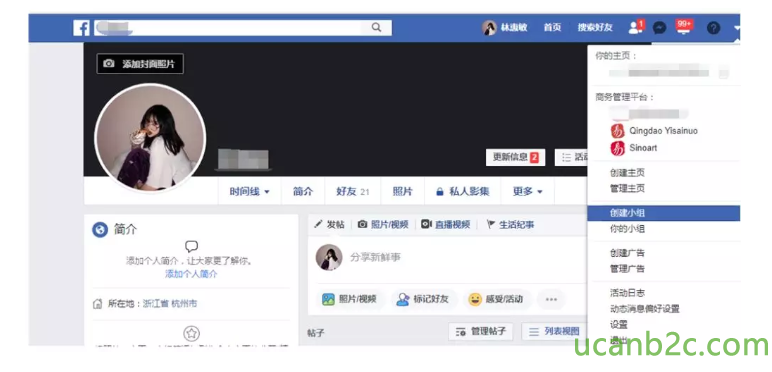Click composer avatar beside 分享新鲜事
Image resolution: width=772 pixels, height=372 pixels.
tap(329, 257)
